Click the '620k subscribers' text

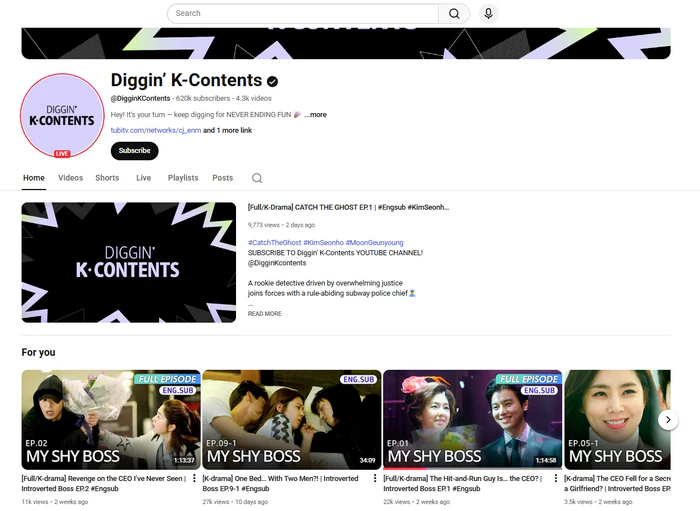tap(203, 98)
